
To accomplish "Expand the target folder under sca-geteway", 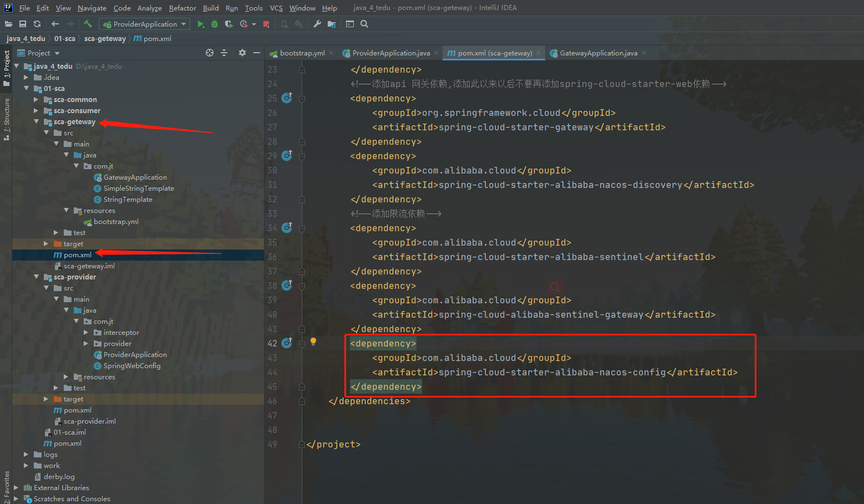I will [46, 243].
